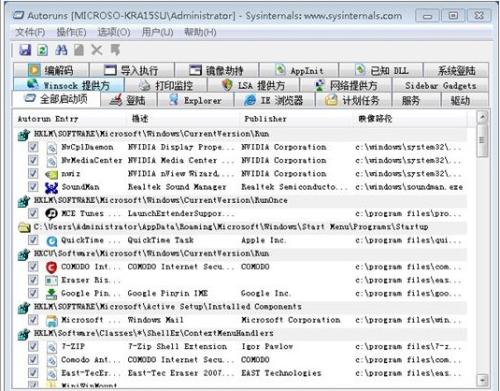The width and height of the screenshot is (500, 391).
Task: Open the 打印监控 tab
Action: [166, 86]
